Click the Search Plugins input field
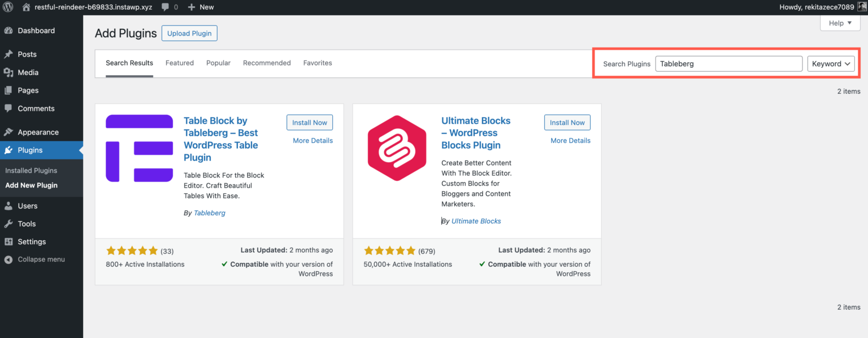Image resolution: width=868 pixels, height=338 pixels. click(x=728, y=63)
